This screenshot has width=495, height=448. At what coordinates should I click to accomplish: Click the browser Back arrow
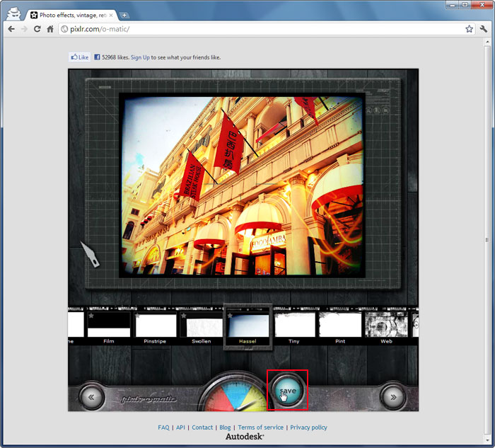(x=11, y=29)
